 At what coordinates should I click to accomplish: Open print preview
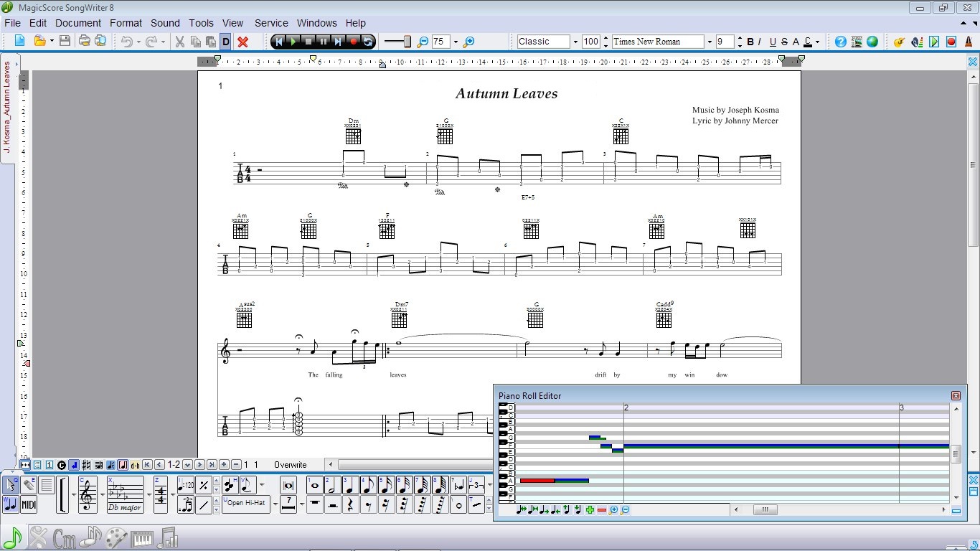[100, 41]
